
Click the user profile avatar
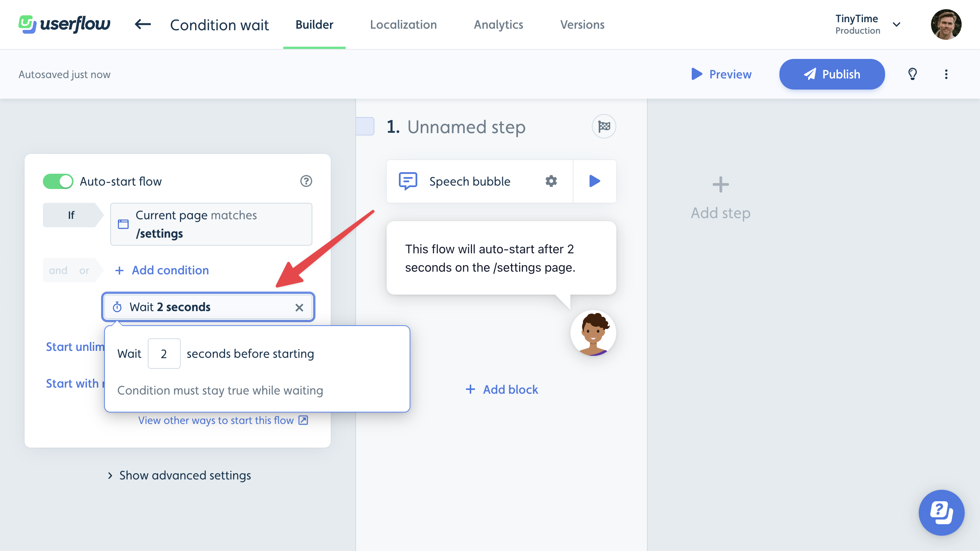pyautogui.click(x=946, y=24)
